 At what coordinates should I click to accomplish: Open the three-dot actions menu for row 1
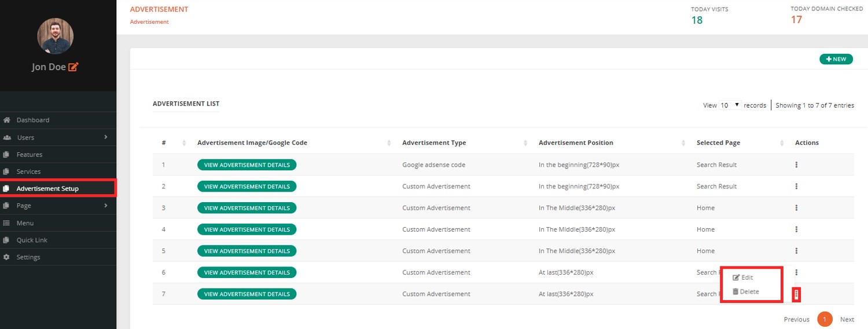(796, 164)
